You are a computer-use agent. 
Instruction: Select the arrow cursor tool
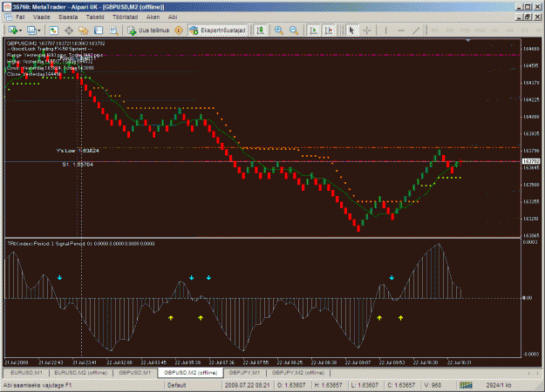click(x=351, y=30)
